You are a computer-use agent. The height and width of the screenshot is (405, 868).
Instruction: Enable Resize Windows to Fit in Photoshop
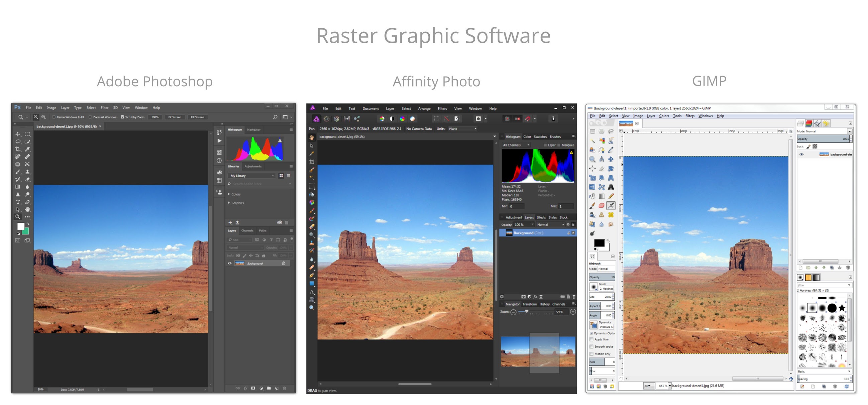(x=53, y=117)
